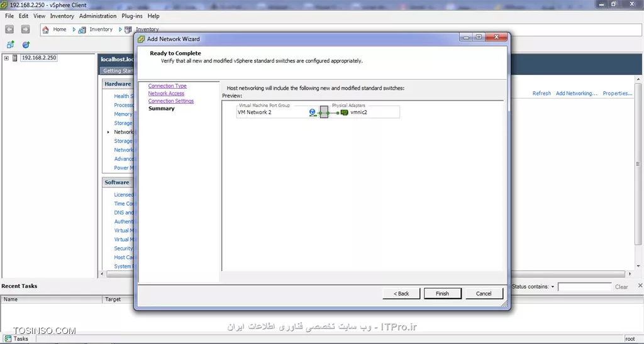Click the globe icon under the navigation arrows
Screen dimensions: 644x344
pyautogui.click(x=26, y=44)
